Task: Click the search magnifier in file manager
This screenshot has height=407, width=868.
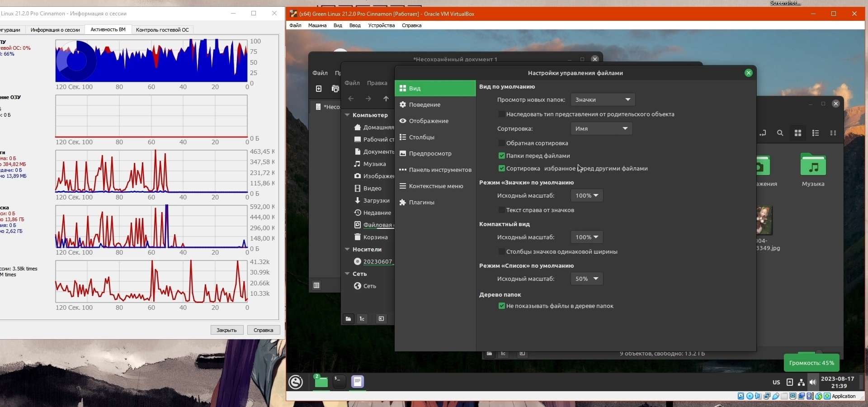Action: 780,133
